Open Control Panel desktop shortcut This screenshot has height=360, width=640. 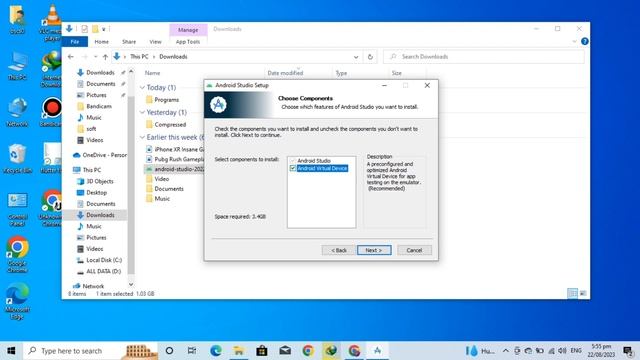(x=17, y=209)
